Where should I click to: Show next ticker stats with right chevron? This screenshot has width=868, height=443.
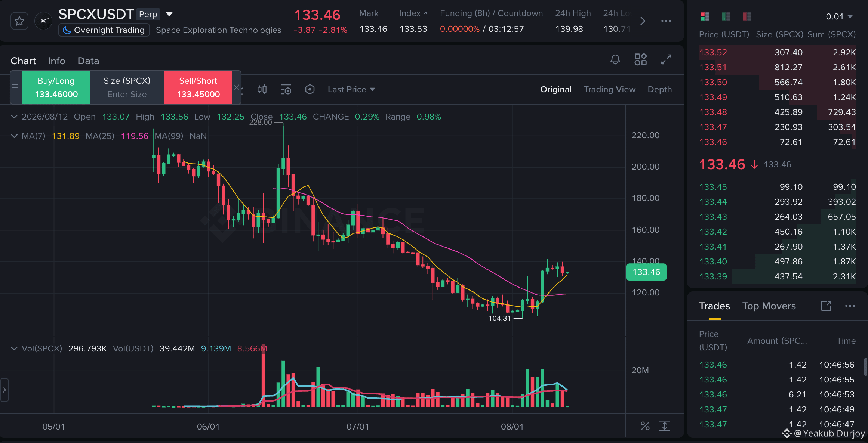point(643,21)
